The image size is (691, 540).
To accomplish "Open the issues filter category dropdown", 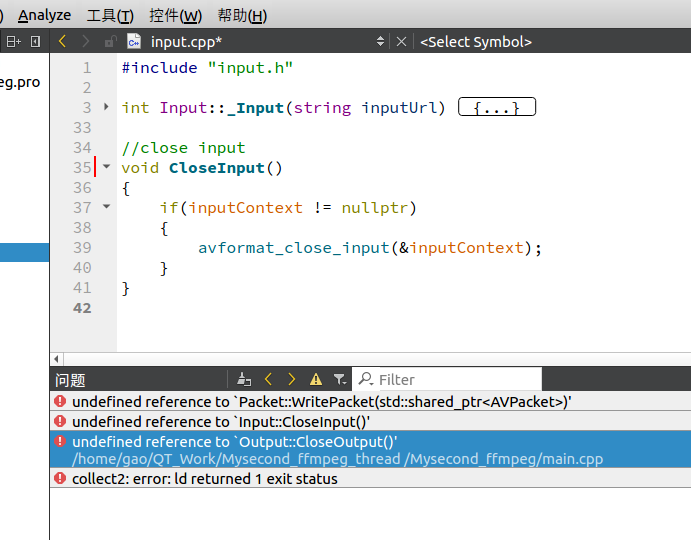I will 340,380.
